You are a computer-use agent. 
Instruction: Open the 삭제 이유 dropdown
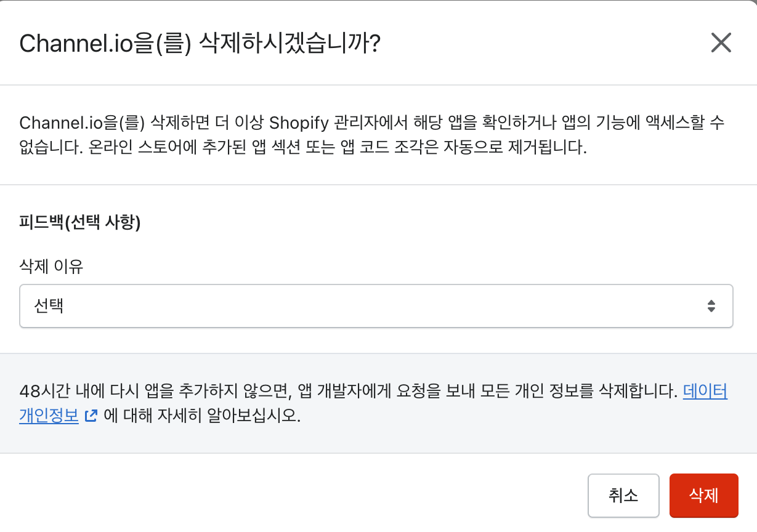[376, 306]
